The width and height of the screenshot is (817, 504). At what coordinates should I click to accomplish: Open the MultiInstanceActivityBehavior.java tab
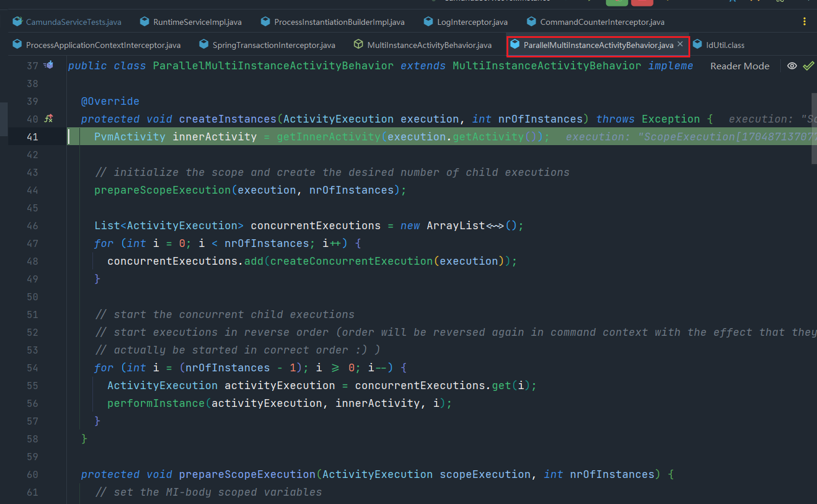(422, 45)
